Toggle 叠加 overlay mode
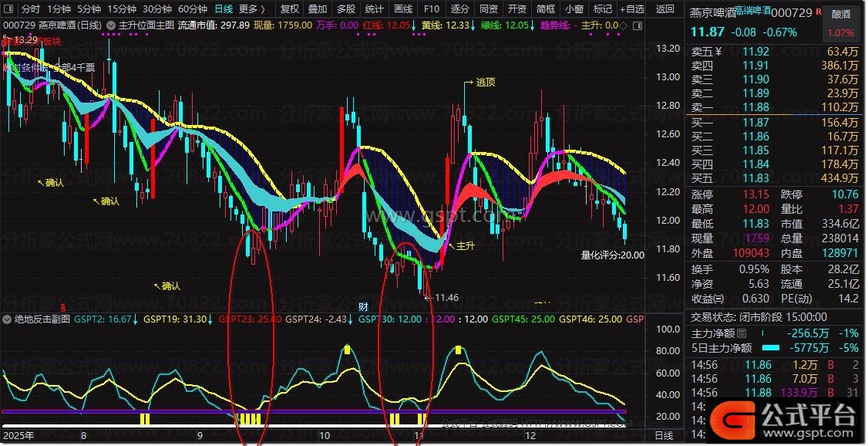 (x=318, y=9)
